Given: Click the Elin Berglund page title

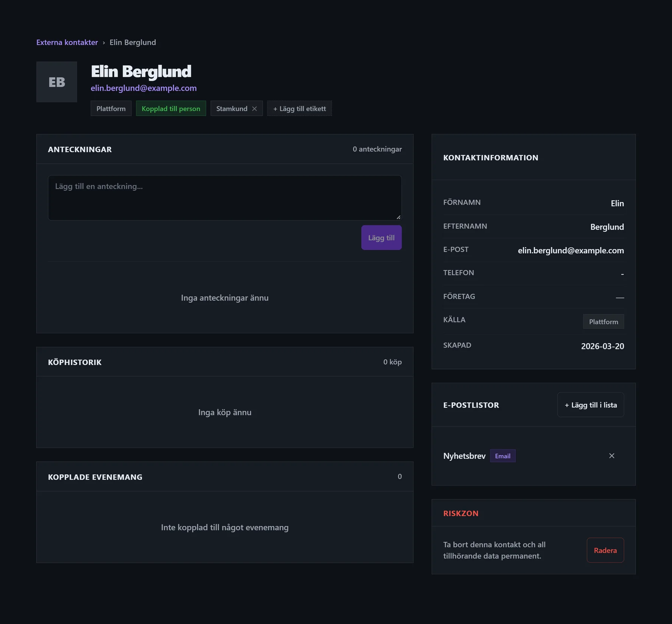Looking at the screenshot, I should (141, 71).
